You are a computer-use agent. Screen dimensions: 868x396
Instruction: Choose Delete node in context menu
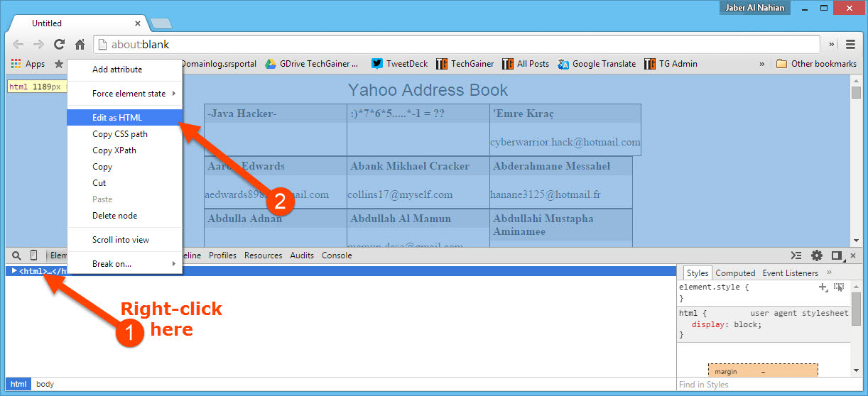[114, 216]
